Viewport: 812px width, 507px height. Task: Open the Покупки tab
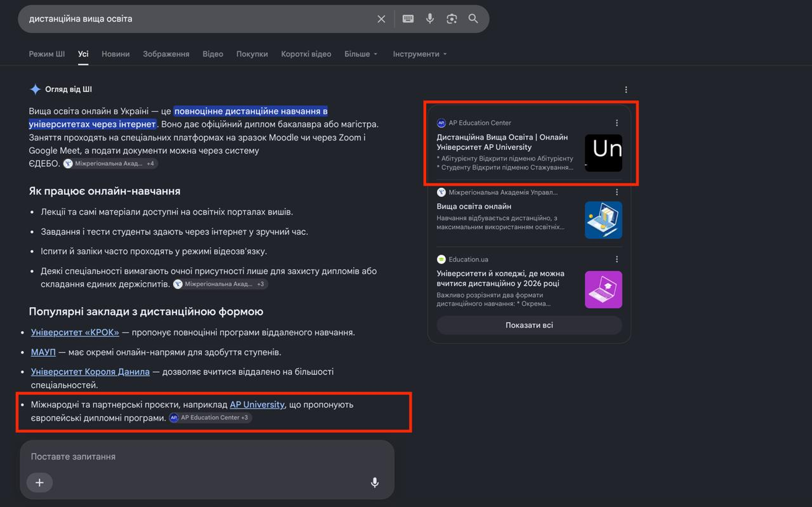point(252,54)
